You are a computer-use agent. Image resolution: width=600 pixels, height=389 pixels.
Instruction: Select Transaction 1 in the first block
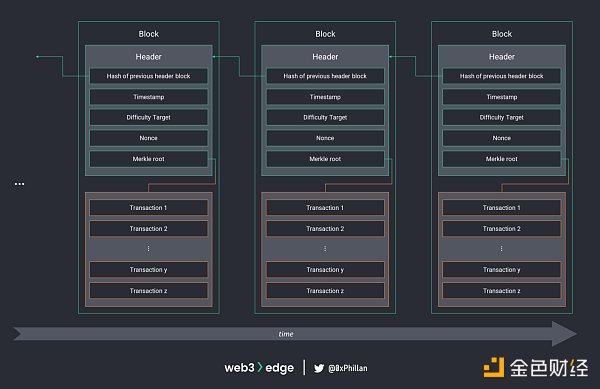click(149, 208)
